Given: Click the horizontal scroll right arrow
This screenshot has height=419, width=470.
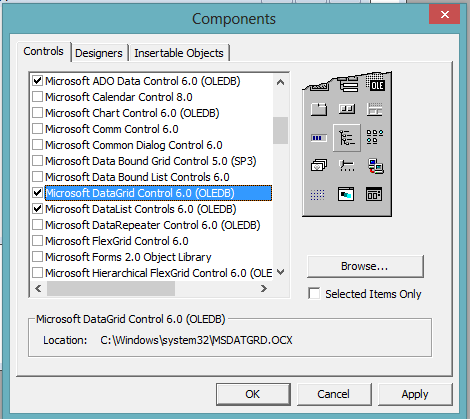Looking at the screenshot, I should coord(264,288).
